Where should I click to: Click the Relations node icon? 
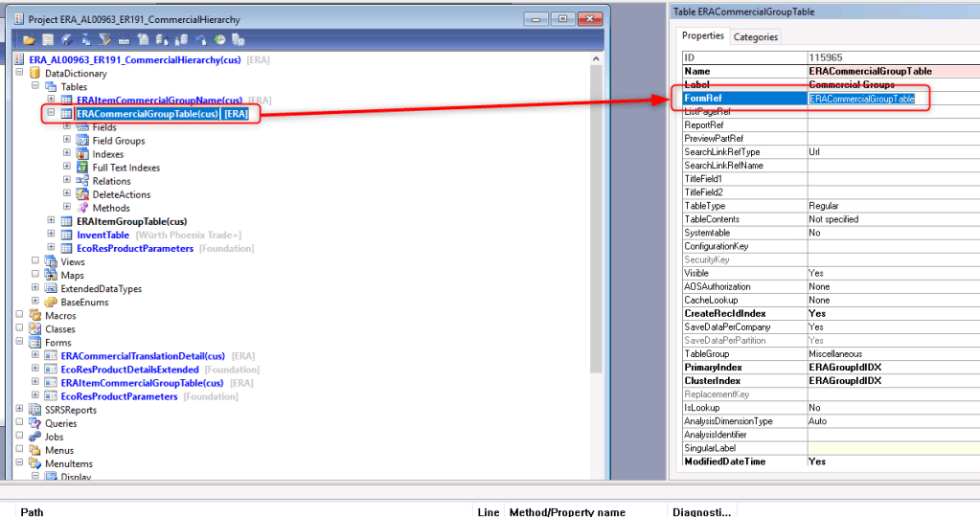(x=82, y=181)
